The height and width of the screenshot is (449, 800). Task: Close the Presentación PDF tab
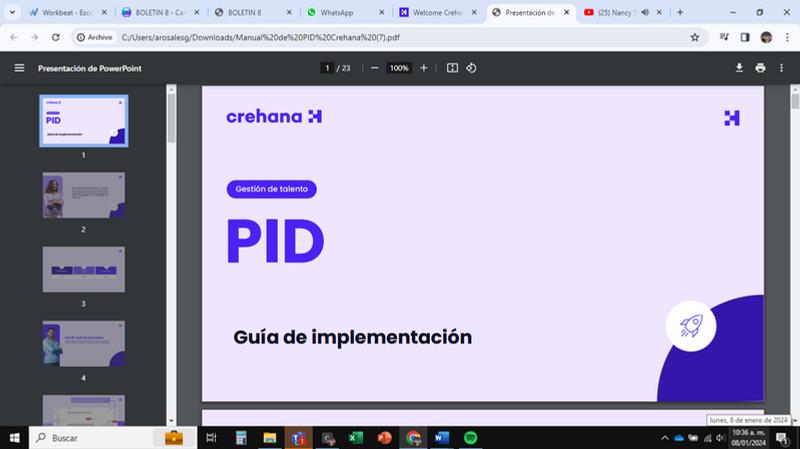coord(566,12)
